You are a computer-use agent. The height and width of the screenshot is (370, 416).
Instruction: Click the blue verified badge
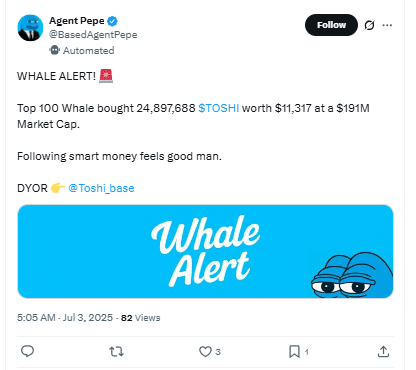pyautogui.click(x=112, y=21)
